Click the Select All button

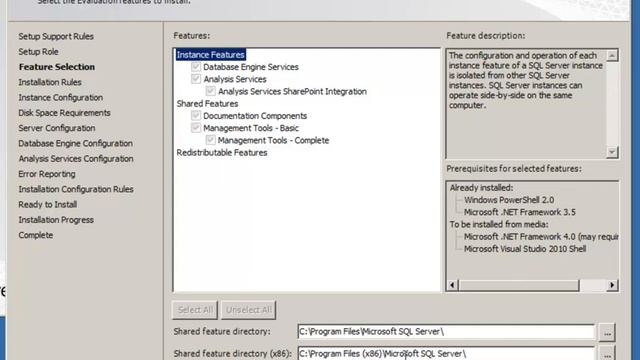(195, 310)
